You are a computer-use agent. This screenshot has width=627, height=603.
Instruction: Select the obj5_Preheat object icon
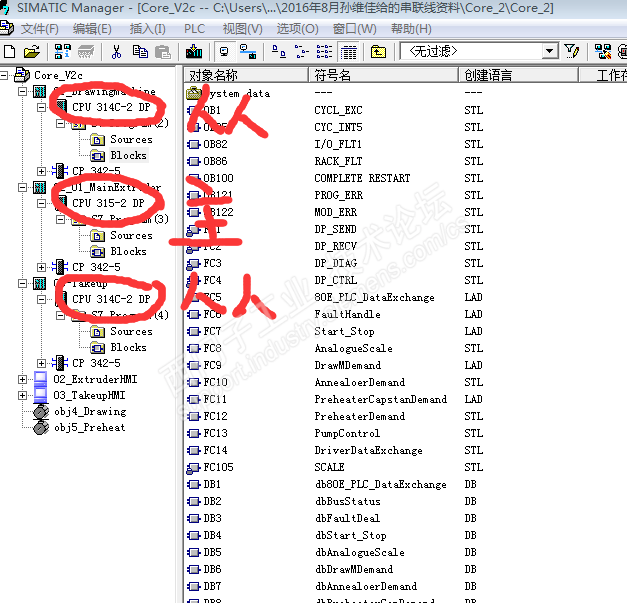pos(40,427)
